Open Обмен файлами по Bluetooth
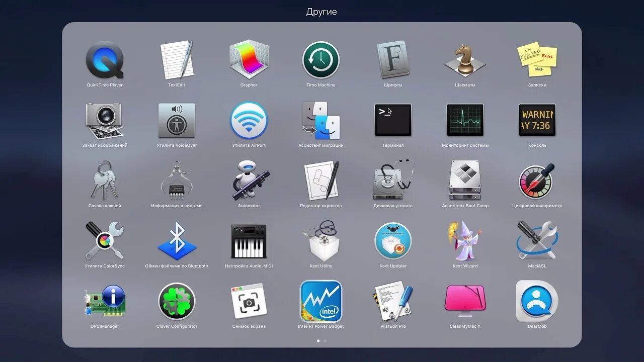 (177, 241)
